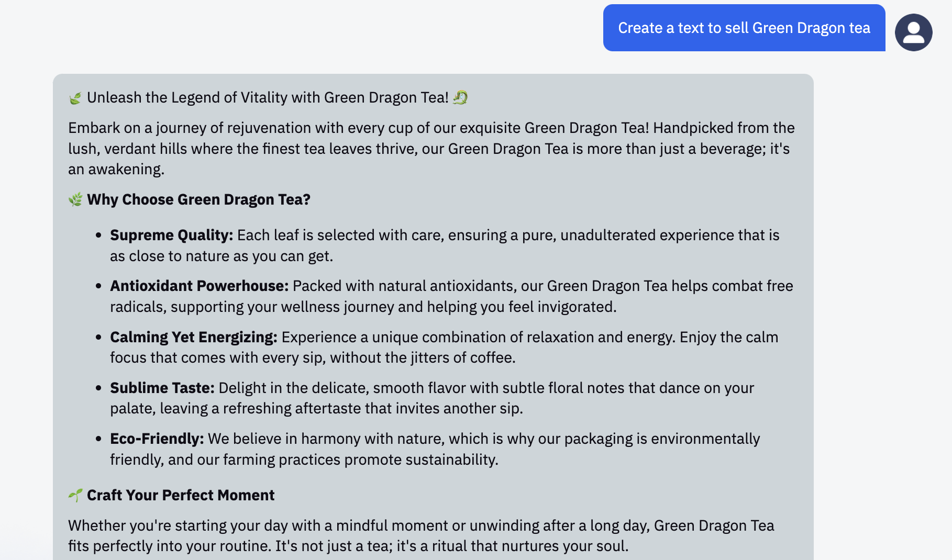The image size is (952, 560).
Task: Click the leaf emoji before "Unleash"
Action: point(75,98)
